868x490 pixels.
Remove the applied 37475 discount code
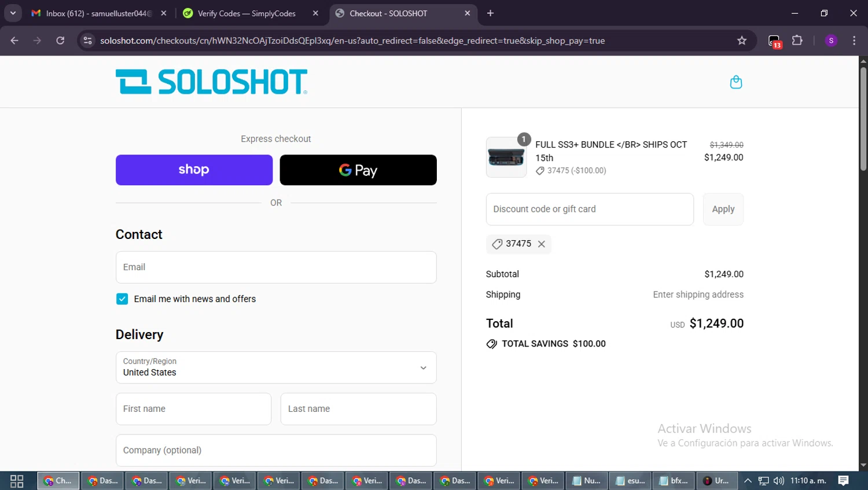[x=542, y=244]
